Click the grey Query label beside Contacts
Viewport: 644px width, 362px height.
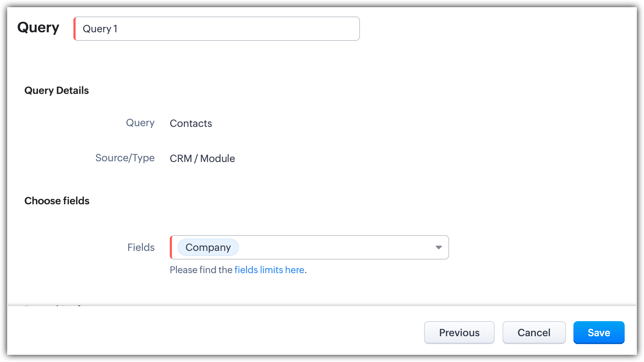(x=140, y=123)
